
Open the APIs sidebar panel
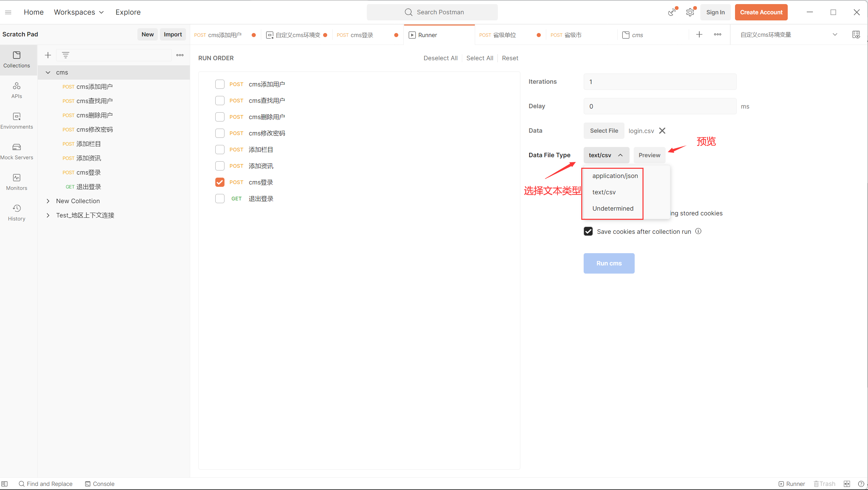tap(17, 90)
